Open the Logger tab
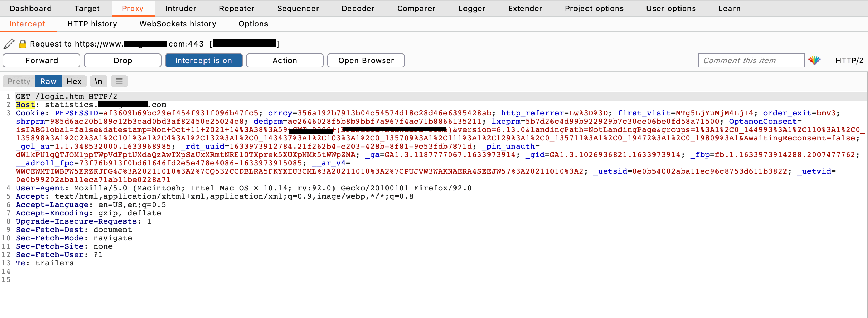 [x=472, y=8]
